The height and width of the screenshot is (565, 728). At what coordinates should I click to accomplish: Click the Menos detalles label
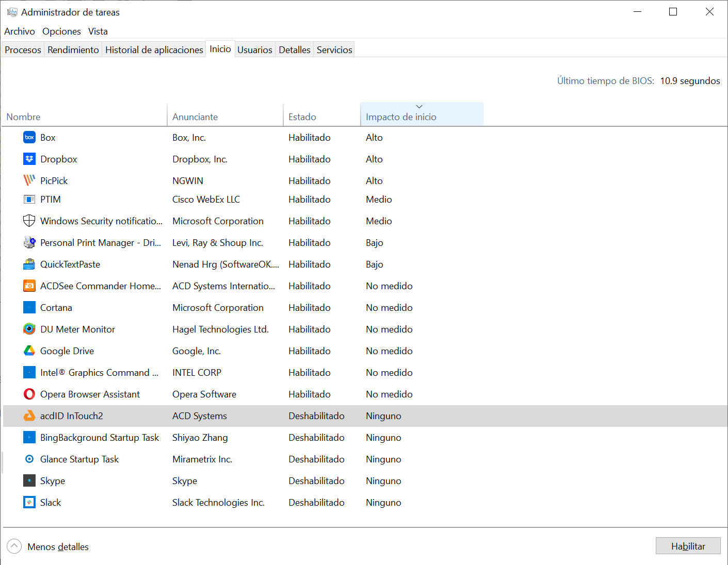[58, 546]
